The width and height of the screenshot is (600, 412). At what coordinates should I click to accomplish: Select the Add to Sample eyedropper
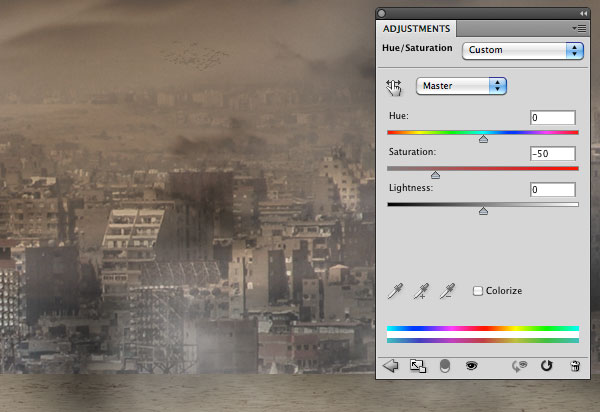point(421,291)
